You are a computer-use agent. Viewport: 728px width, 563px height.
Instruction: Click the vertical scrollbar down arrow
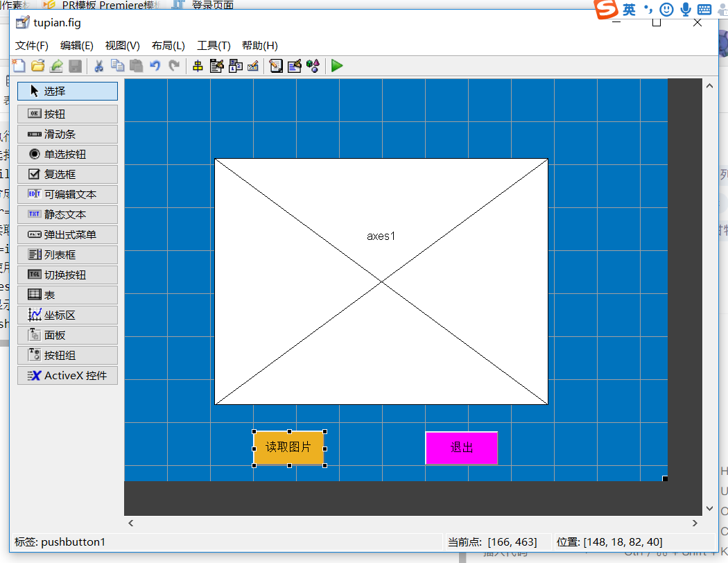[x=709, y=508]
